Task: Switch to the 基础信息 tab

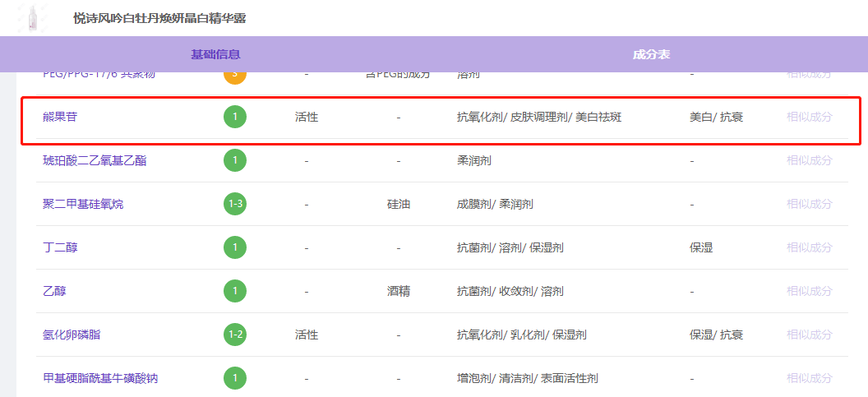Action: pyautogui.click(x=215, y=54)
